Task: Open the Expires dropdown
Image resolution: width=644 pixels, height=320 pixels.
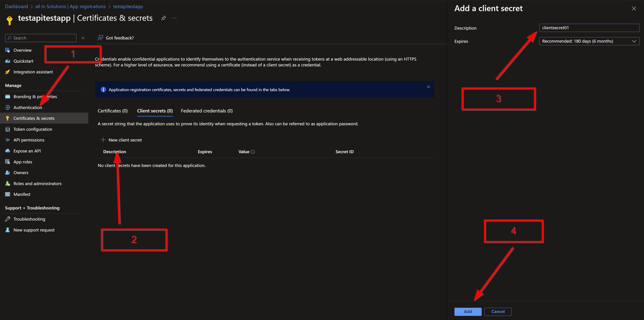Action: click(589, 41)
